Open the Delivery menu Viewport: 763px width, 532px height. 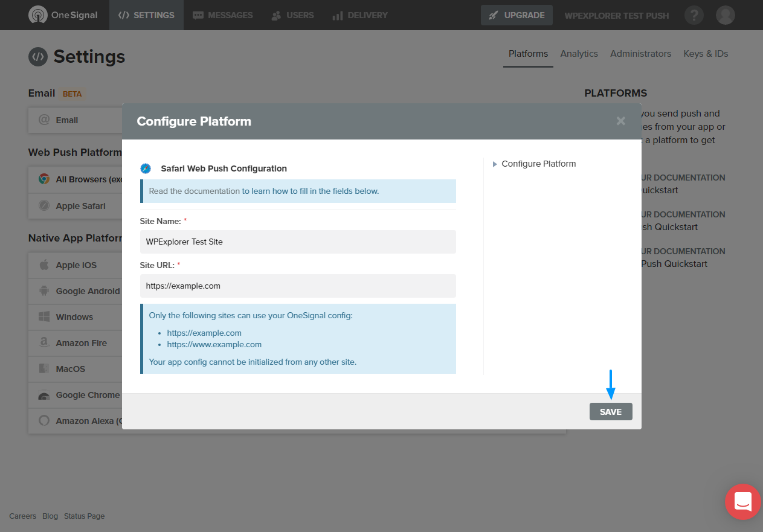360,15
